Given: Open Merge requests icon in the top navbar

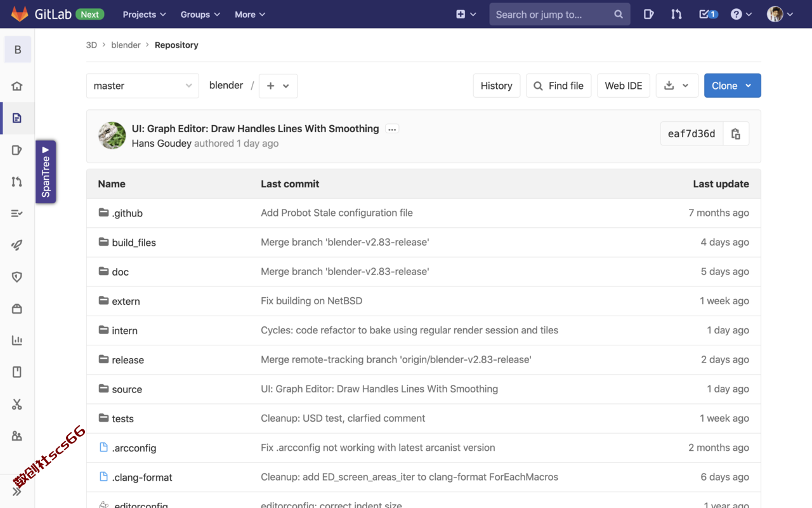Looking at the screenshot, I should (676, 14).
